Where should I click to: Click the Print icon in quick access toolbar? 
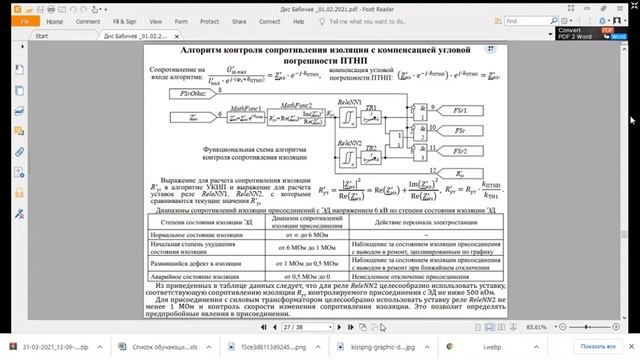coord(51,9)
